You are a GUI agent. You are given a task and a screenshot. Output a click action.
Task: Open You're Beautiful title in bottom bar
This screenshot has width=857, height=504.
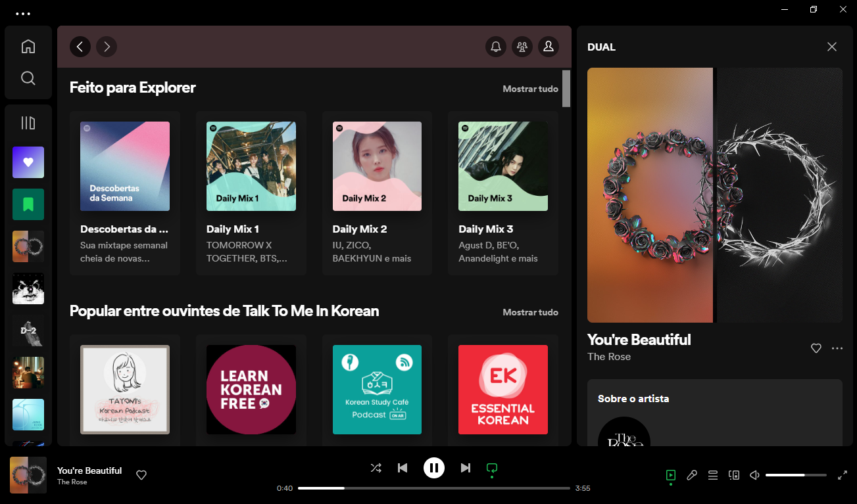pyautogui.click(x=89, y=470)
